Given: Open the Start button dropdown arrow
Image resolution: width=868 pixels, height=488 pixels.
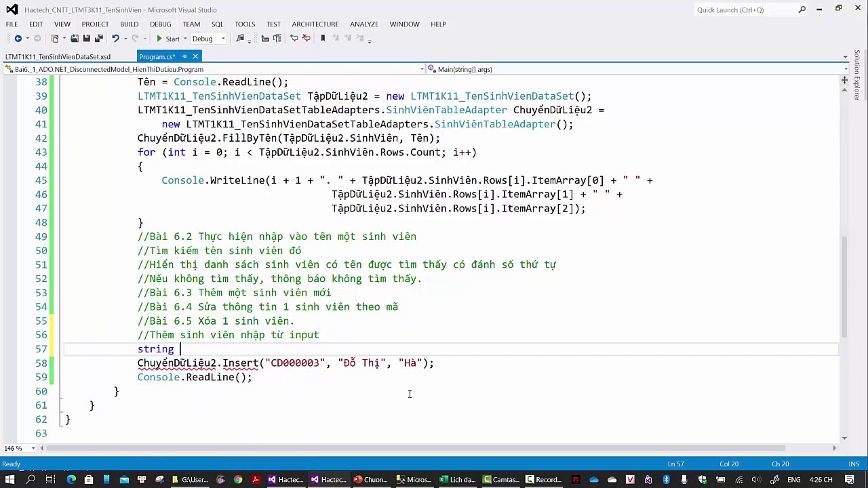Looking at the screenshot, I should click(185, 39).
